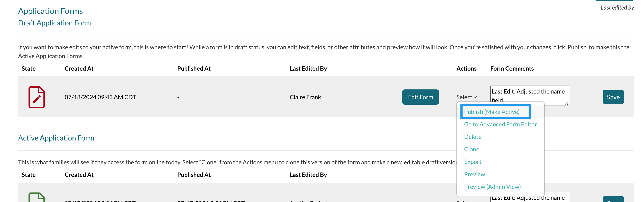Pick Export from the dropdown menu
This screenshot has height=202, width=644.
point(472,162)
